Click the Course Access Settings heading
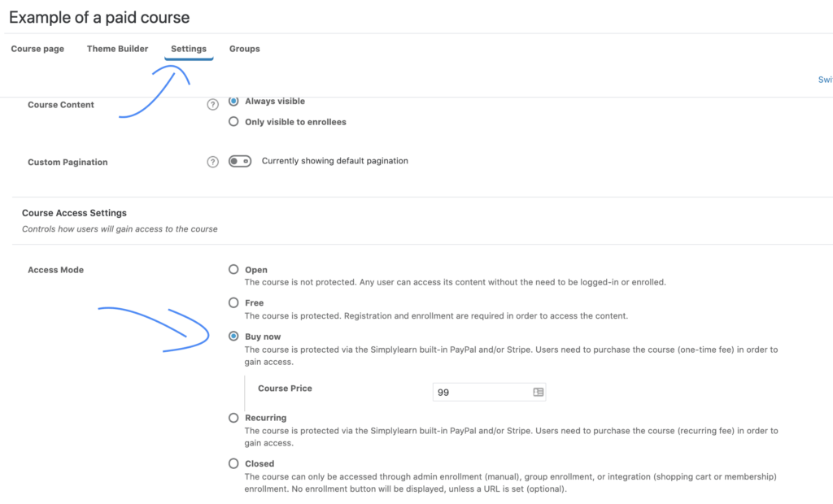The image size is (833, 504). pyautogui.click(x=74, y=213)
